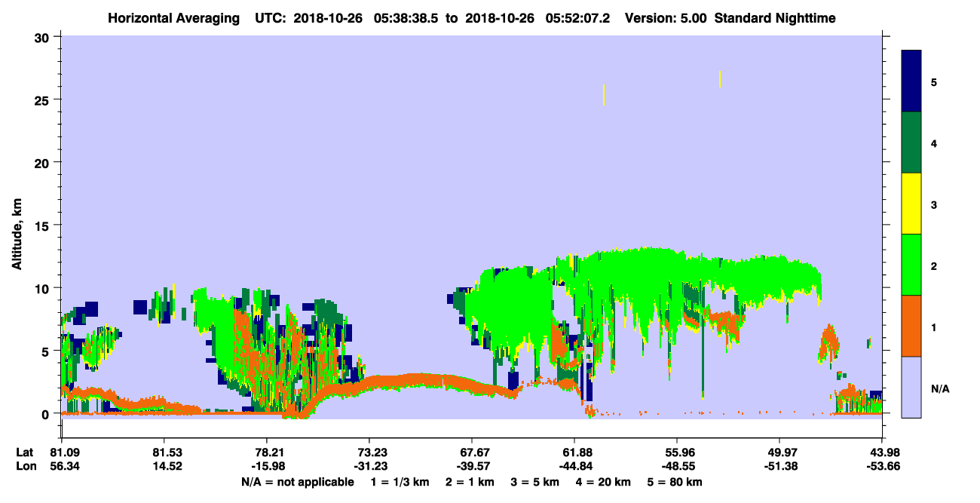Click latitude value 73.23
The height and width of the screenshot is (503, 980).
[369, 452]
